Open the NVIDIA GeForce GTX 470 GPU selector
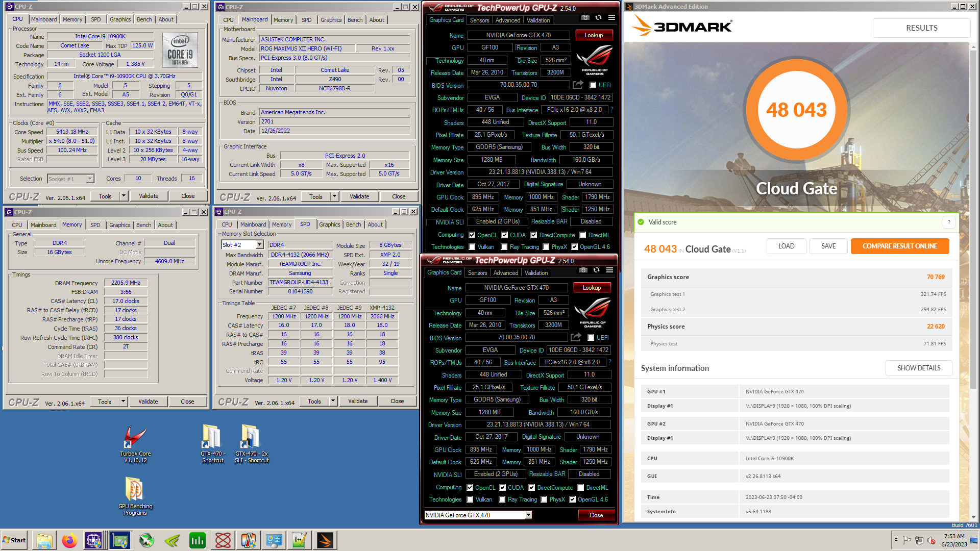Viewport: 980px width, 551px height. [x=478, y=515]
